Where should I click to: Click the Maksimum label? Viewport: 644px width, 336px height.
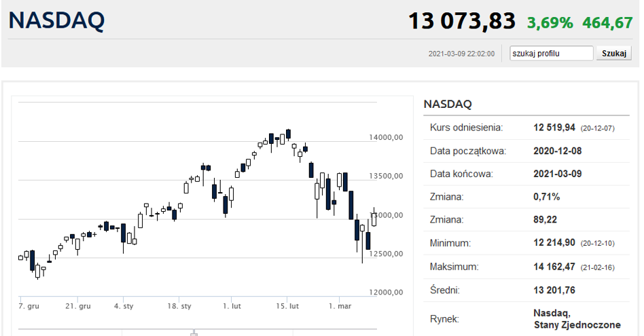(454, 267)
